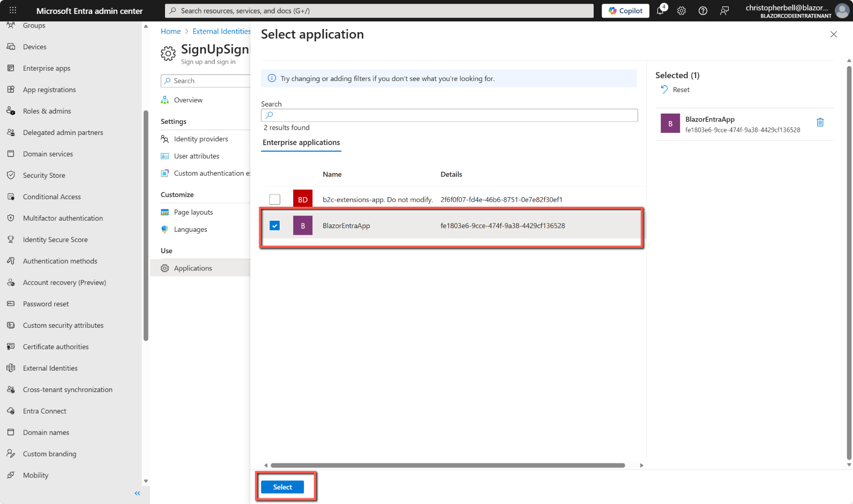Click the Reset selection icon

[x=664, y=89]
